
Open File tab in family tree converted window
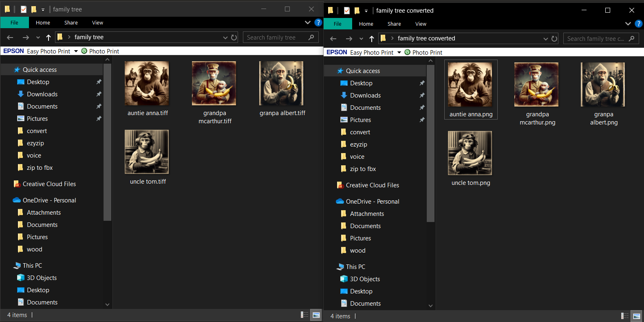pos(338,24)
